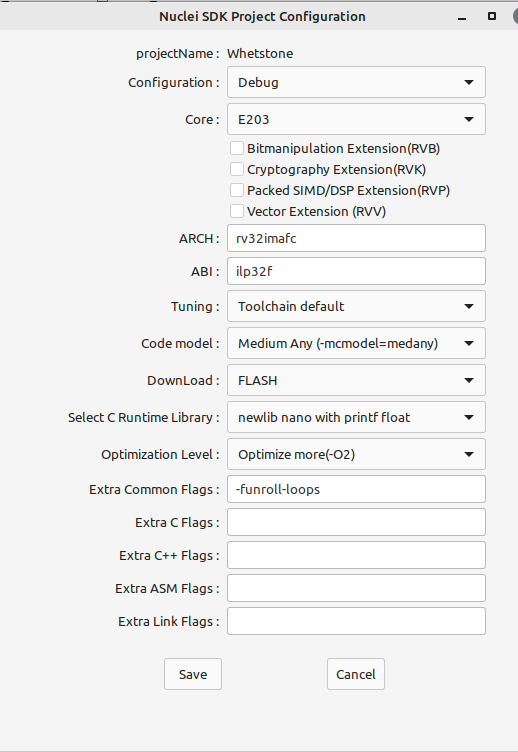Expand the Code model dropdown
518x752 pixels.
(x=356, y=343)
